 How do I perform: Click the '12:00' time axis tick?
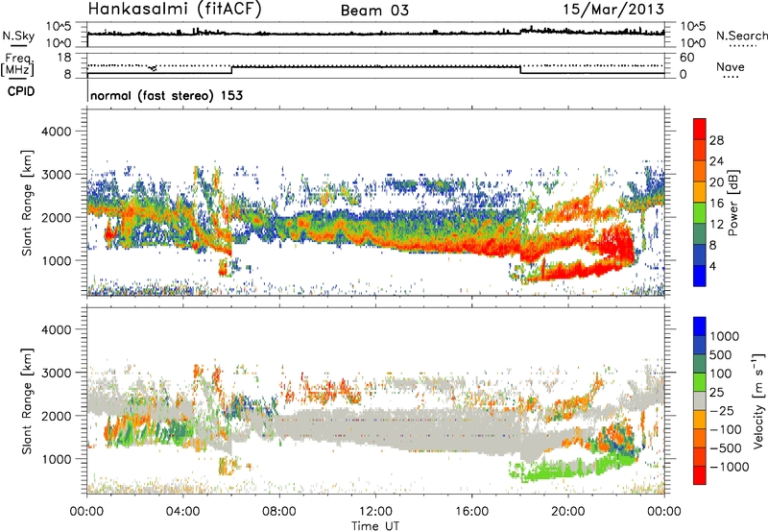(x=375, y=512)
